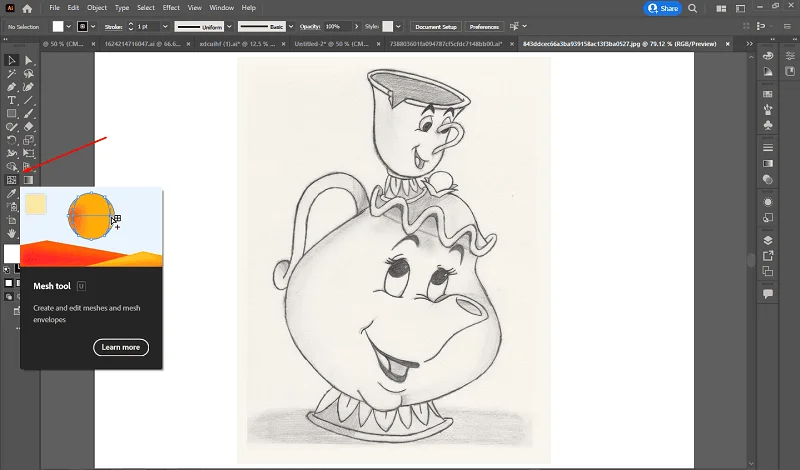Screen dimensions: 800x470
Task: Switch to the Untitled-2 document tab
Action: [x=332, y=44]
